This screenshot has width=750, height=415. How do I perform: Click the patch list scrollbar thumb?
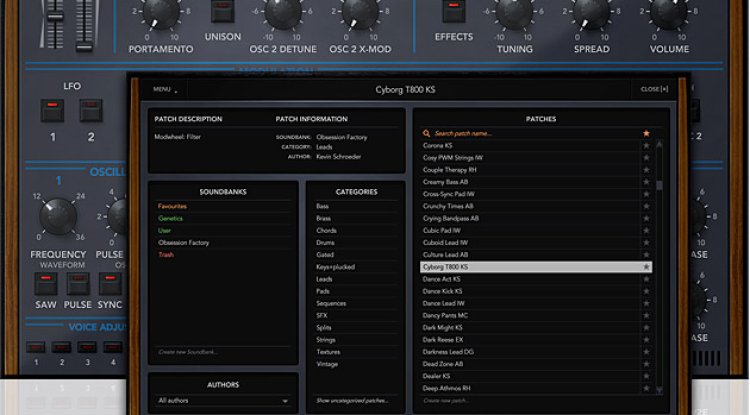(x=660, y=186)
